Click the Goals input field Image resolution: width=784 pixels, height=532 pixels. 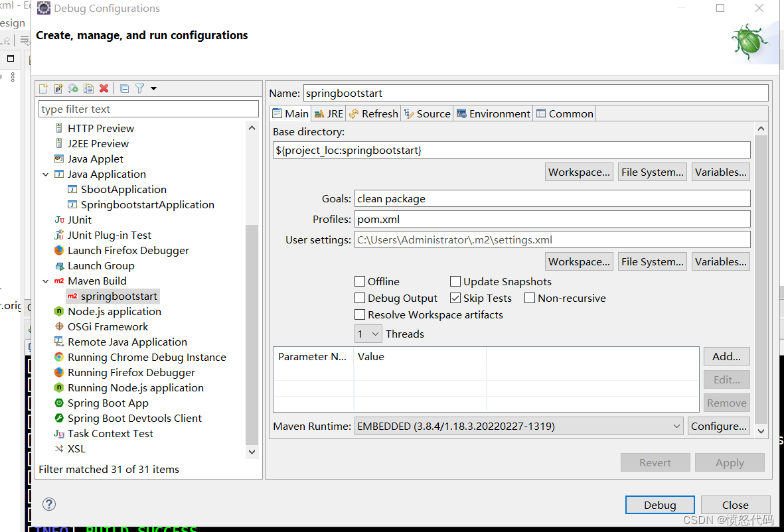[552, 199]
